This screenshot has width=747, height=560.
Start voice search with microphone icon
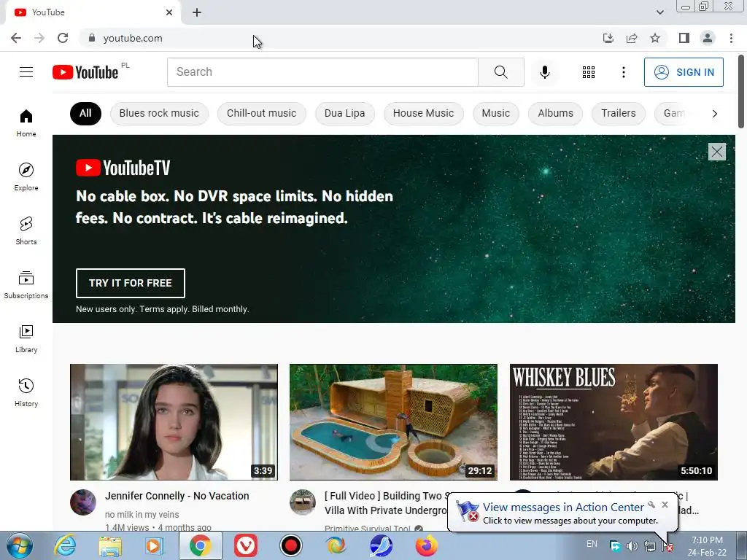pyautogui.click(x=544, y=72)
